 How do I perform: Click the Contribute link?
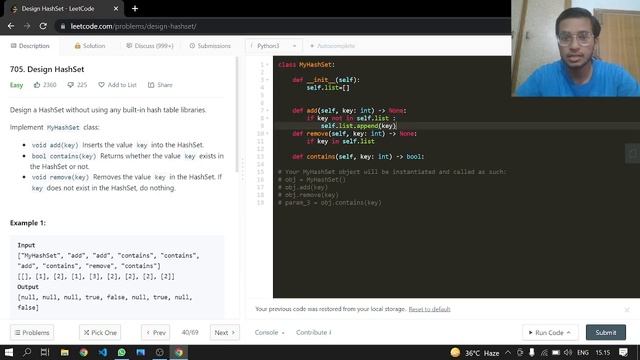tap(313, 333)
